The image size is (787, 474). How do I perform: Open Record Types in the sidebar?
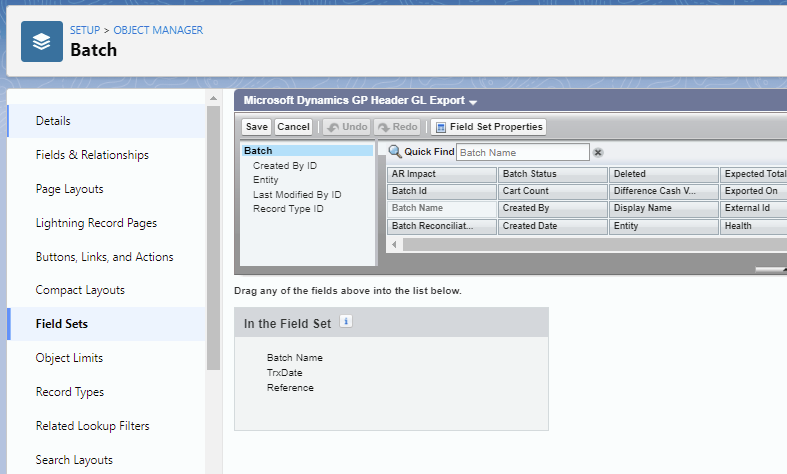pos(70,392)
